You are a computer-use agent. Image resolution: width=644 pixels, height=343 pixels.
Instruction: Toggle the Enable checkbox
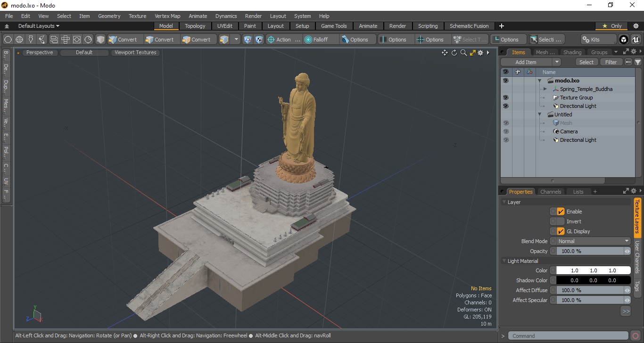click(561, 212)
